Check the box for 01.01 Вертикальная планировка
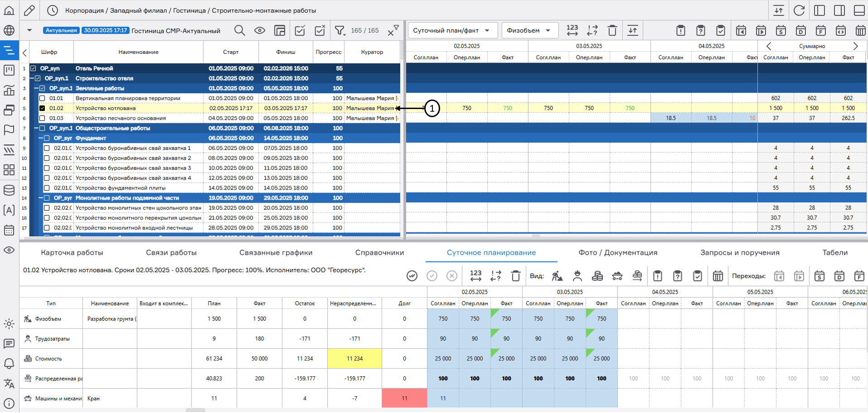The height and width of the screenshot is (413, 868). tap(42, 98)
